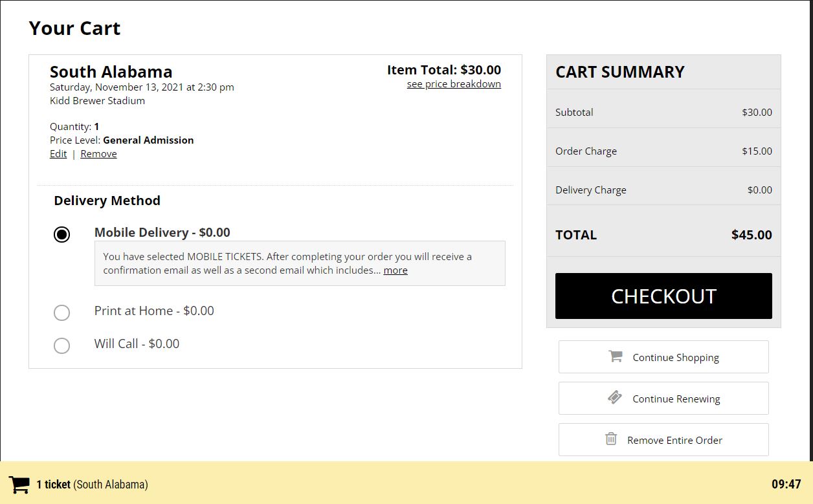The width and height of the screenshot is (813, 504).
Task: Click the 'Will Call - $0.00' label
Action: pos(137,344)
